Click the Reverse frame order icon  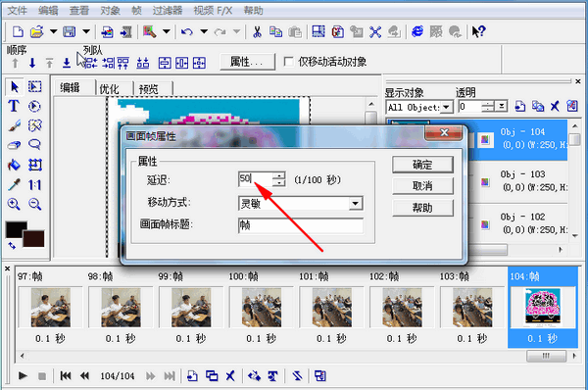[x=297, y=375]
